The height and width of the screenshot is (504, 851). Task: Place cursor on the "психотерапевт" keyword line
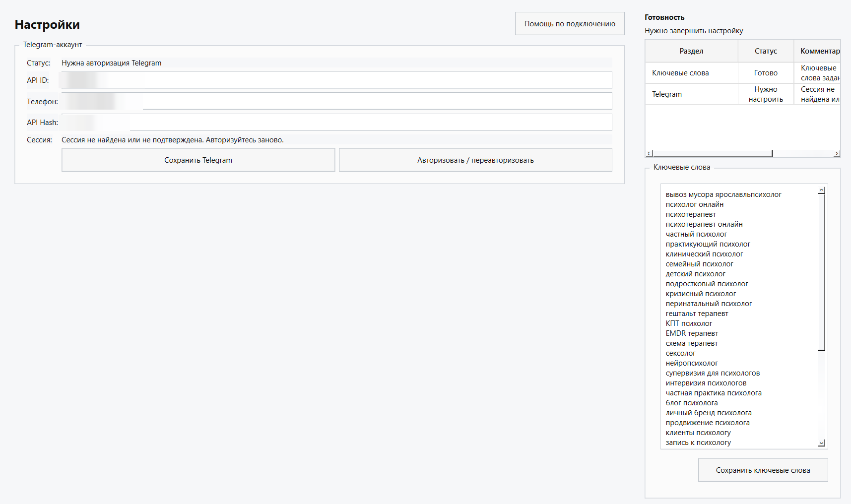click(691, 214)
